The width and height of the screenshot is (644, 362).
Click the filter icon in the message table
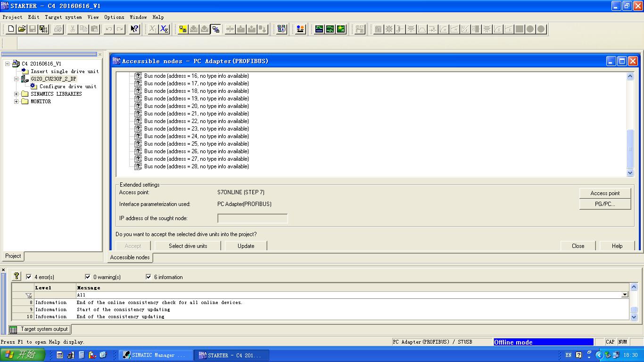pos(29,296)
